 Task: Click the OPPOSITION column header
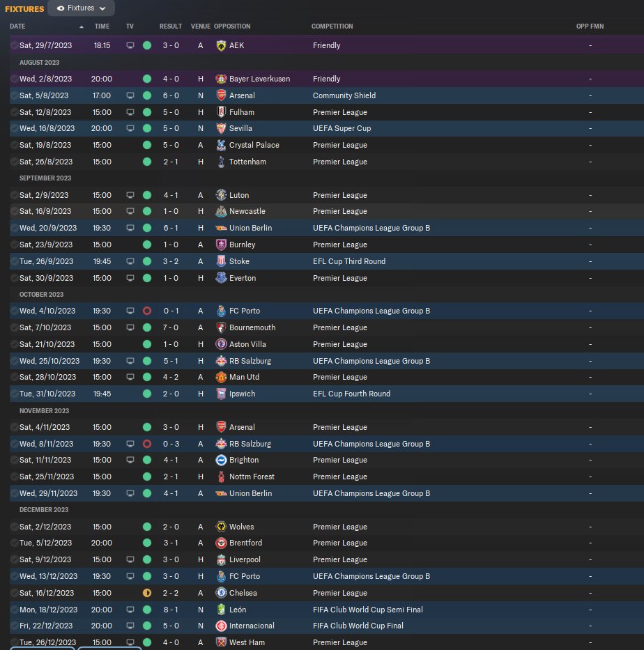pyautogui.click(x=232, y=26)
